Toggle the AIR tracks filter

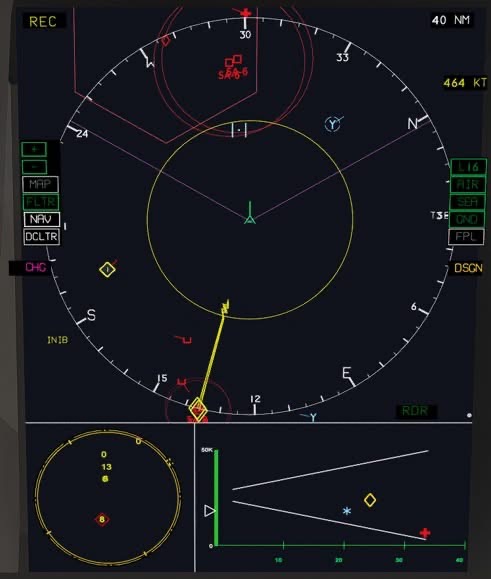468,184
